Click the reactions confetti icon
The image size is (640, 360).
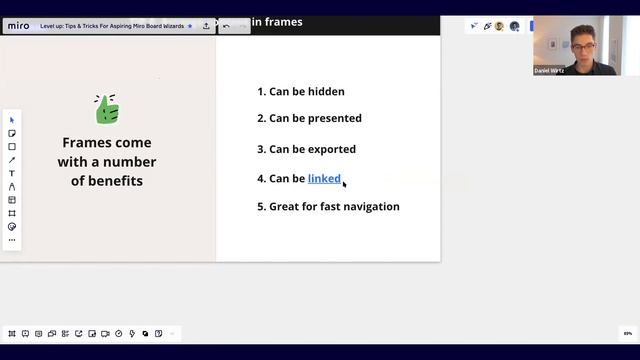pyautogui.click(x=487, y=26)
